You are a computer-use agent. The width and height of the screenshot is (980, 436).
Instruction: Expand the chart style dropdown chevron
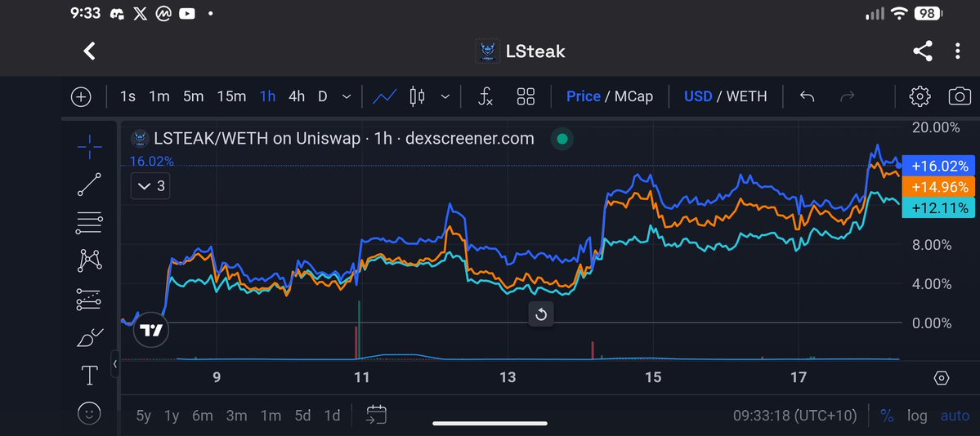pos(445,97)
